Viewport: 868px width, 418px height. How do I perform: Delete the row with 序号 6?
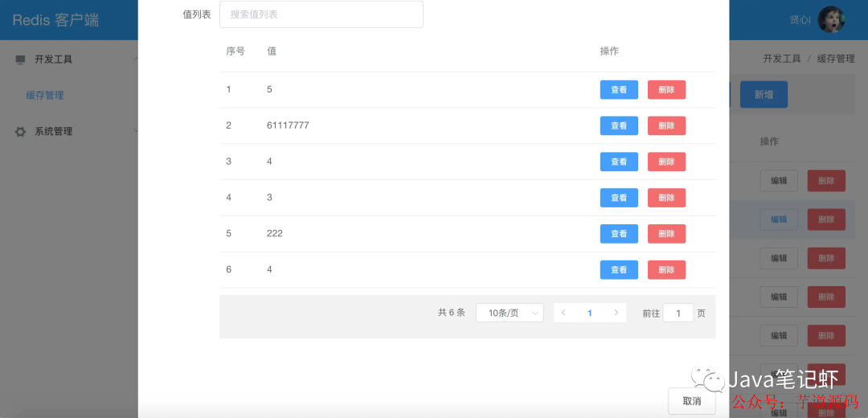(x=666, y=269)
